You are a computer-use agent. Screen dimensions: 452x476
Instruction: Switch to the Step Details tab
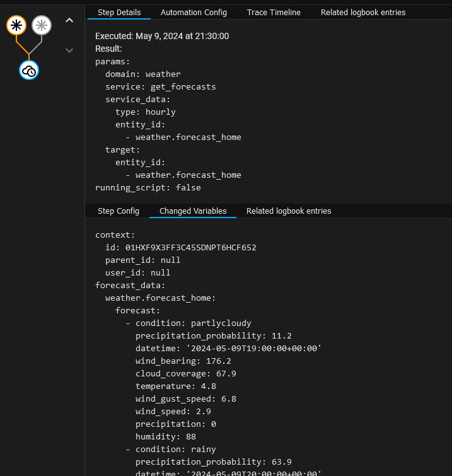pos(119,13)
